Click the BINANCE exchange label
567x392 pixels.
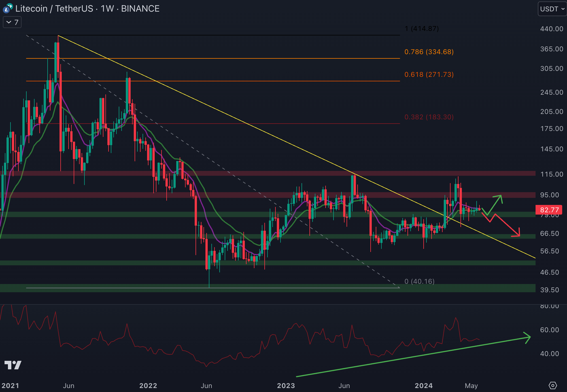point(140,9)
